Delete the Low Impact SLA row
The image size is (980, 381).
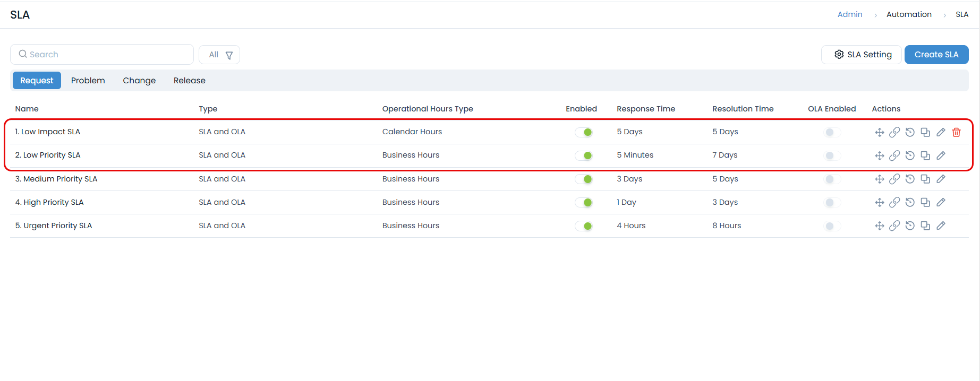(956, 132)
